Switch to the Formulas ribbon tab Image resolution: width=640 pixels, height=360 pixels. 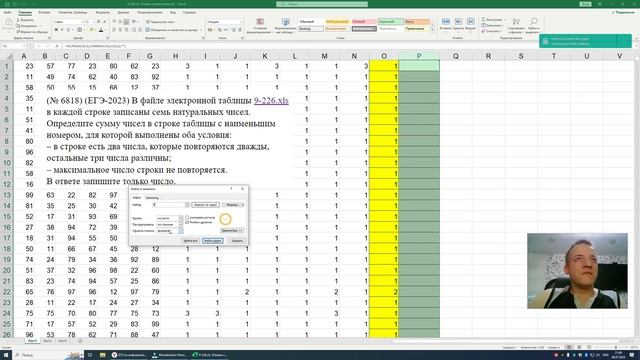(x=102, y=12)
